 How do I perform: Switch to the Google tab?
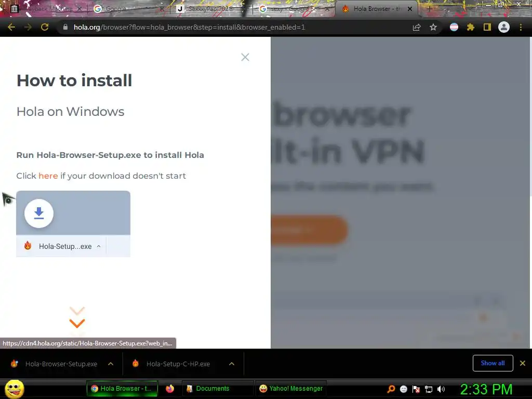tap(126, 9)
